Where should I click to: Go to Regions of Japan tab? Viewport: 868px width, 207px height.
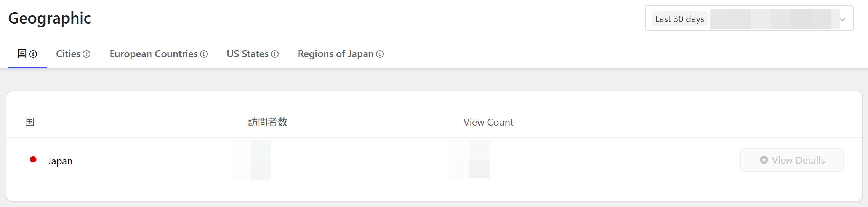click(x=336, y=54)
